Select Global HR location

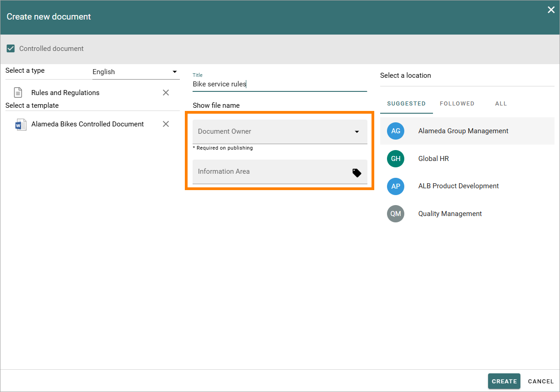tap(467, 159)
